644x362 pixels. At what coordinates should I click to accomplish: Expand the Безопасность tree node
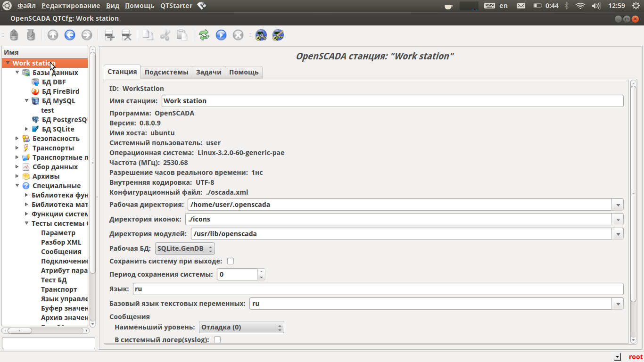17,139
